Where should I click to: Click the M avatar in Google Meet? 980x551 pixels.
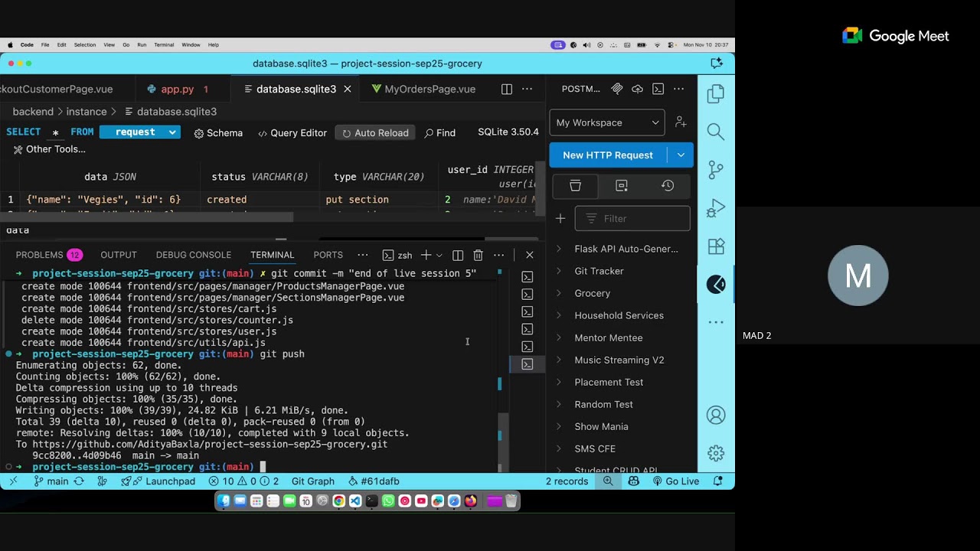(857, 275)
